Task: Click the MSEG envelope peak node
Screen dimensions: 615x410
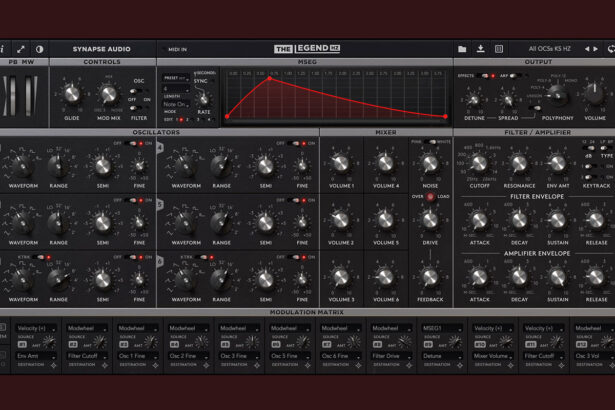Action: pos(270,78)
